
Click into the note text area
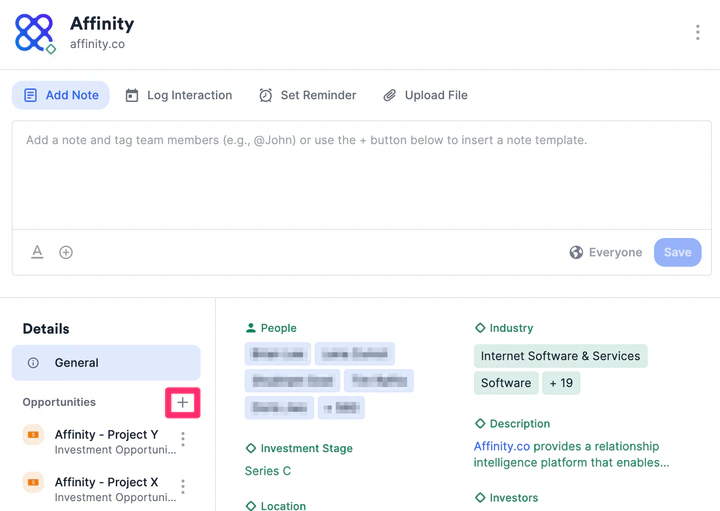(362, 175)
